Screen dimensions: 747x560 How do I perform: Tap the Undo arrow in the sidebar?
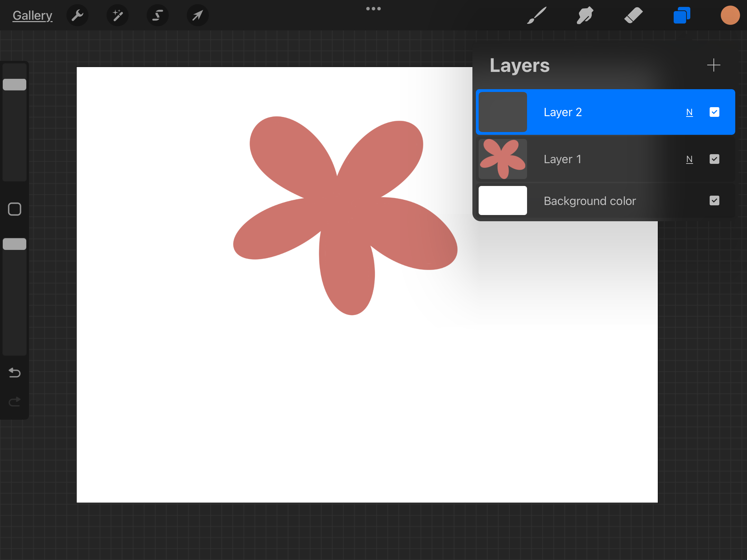coord(14,373)
